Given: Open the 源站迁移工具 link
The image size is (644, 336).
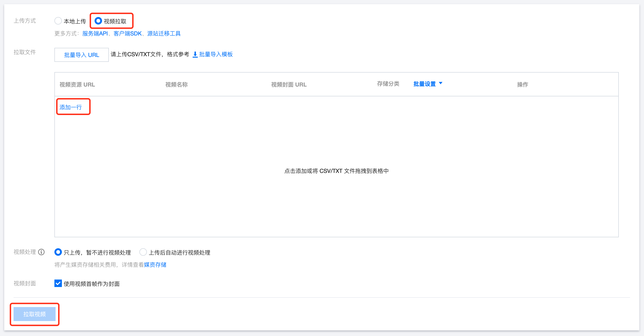Looking at the screenshot, I should pos(164,33).
